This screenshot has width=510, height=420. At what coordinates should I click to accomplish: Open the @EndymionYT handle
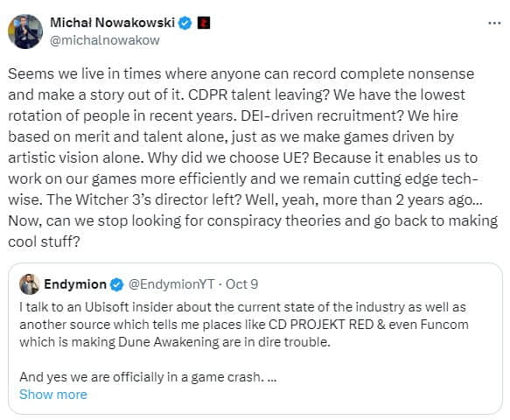tap(171, 284)
